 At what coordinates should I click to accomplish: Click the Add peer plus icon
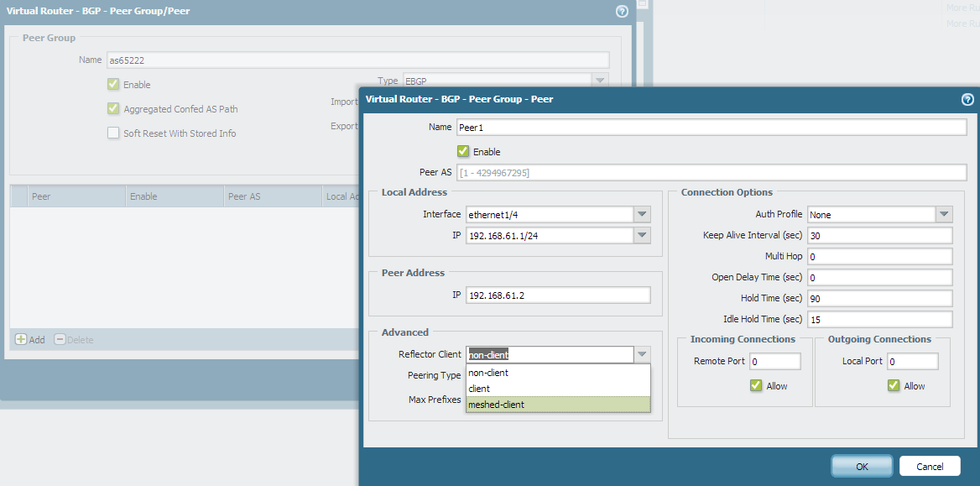coord(22,340)
